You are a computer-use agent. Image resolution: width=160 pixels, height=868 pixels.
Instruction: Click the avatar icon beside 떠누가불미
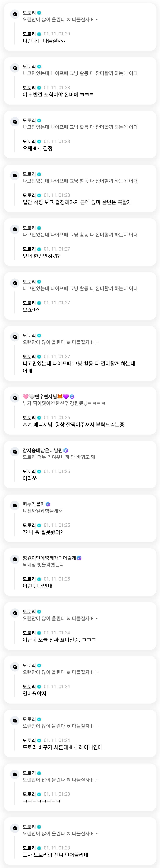(15, 505)
